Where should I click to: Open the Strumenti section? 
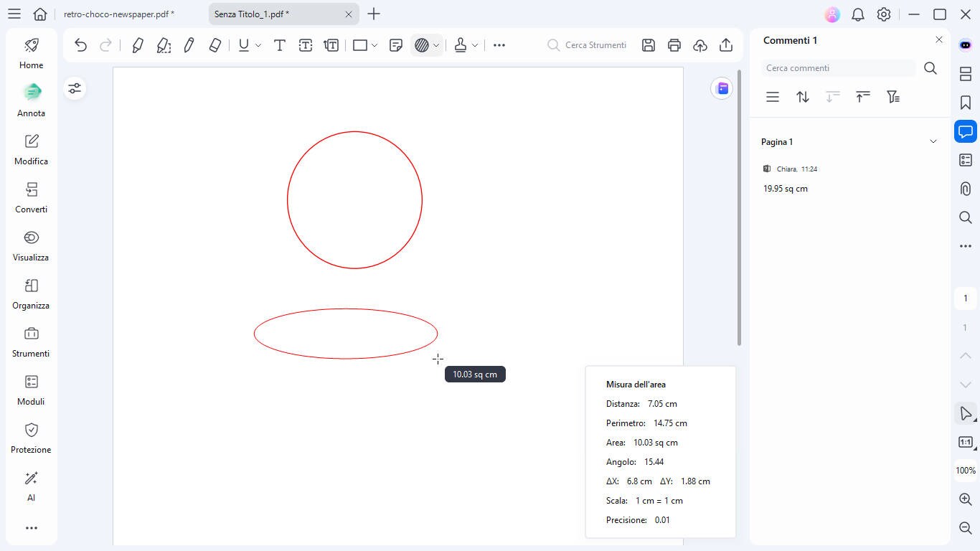click(32, 342)
